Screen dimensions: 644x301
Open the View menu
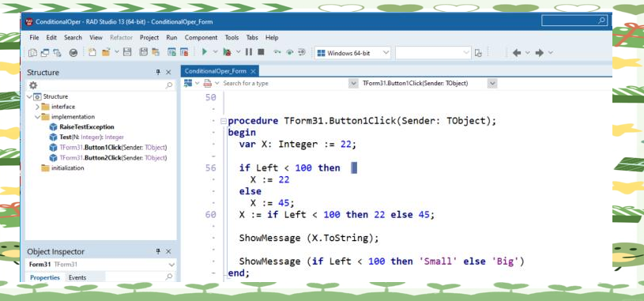coord(96,37)
